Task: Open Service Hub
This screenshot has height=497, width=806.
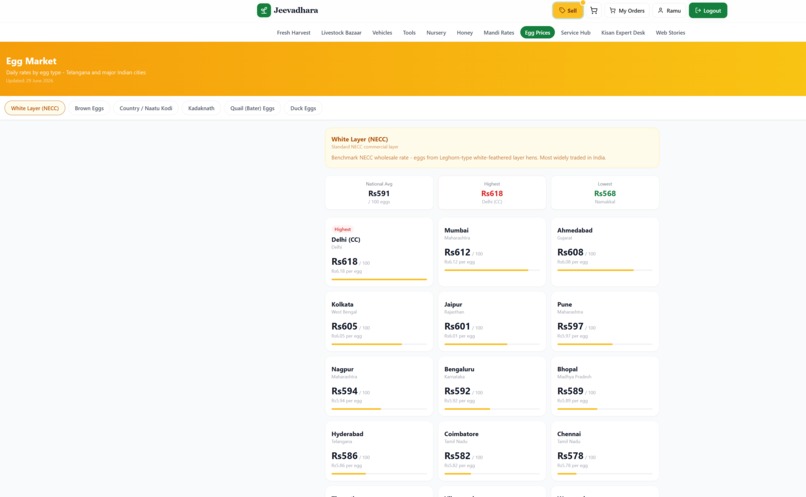Action: click(575, 32)
